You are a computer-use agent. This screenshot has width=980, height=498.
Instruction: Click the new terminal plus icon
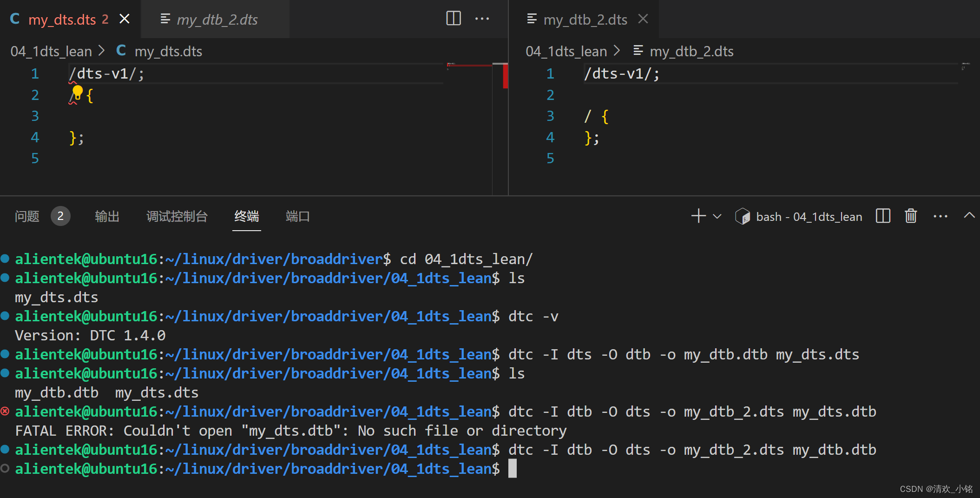pyautogui.click(x=698, y=216)
